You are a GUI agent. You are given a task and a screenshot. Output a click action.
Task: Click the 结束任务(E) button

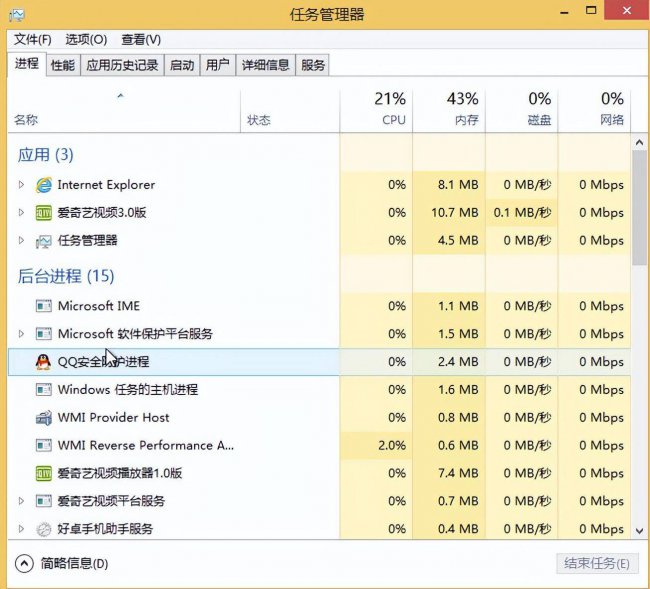597,563
